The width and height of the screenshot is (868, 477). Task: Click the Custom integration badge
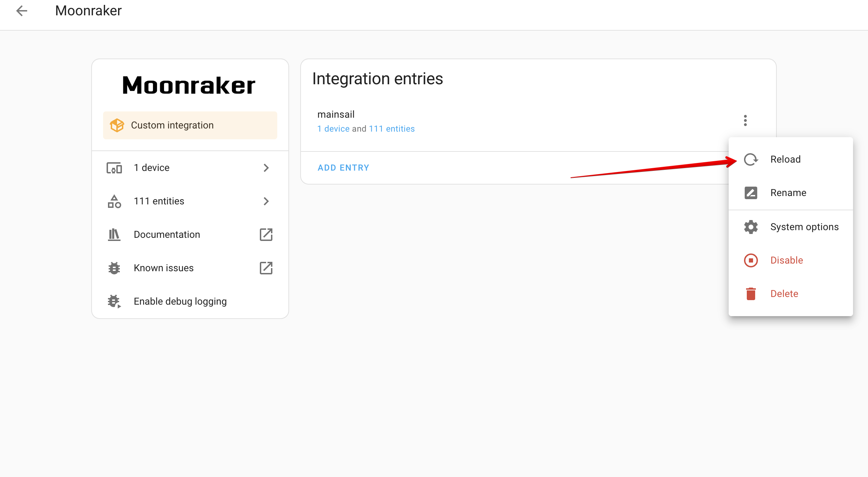pos(190,125)
